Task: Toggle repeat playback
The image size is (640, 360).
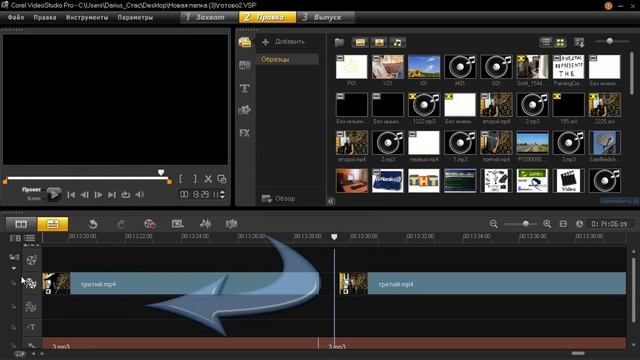Action: click(x=126, y=195)
